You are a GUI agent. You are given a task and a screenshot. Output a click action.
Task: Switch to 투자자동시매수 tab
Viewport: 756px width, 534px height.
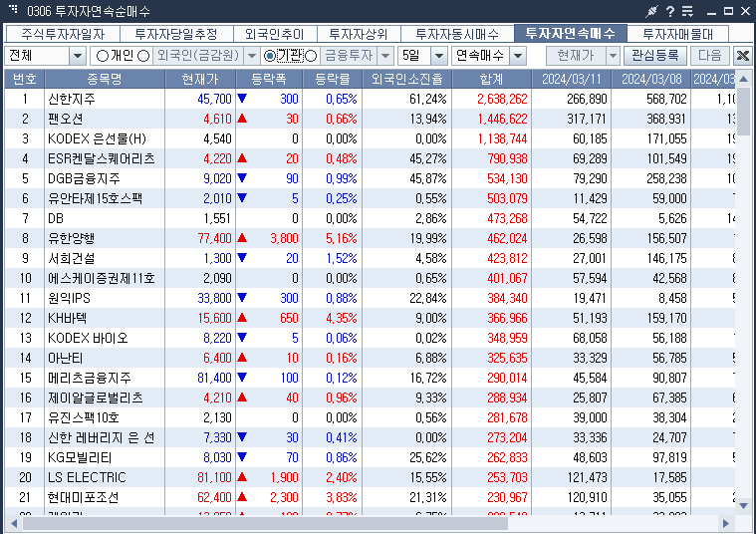tap(457, 34)
